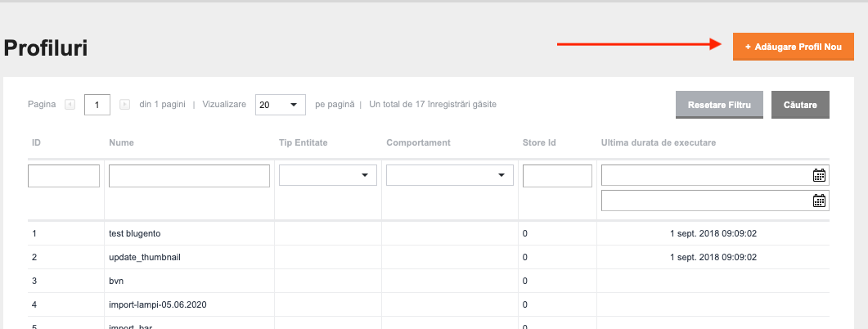Sort by the ID column header

[x=37, y=143]
